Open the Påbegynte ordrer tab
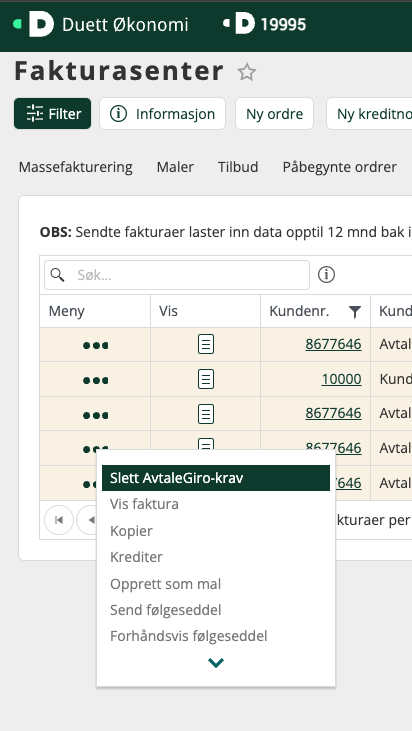412x731 pixels. [340, 167]
